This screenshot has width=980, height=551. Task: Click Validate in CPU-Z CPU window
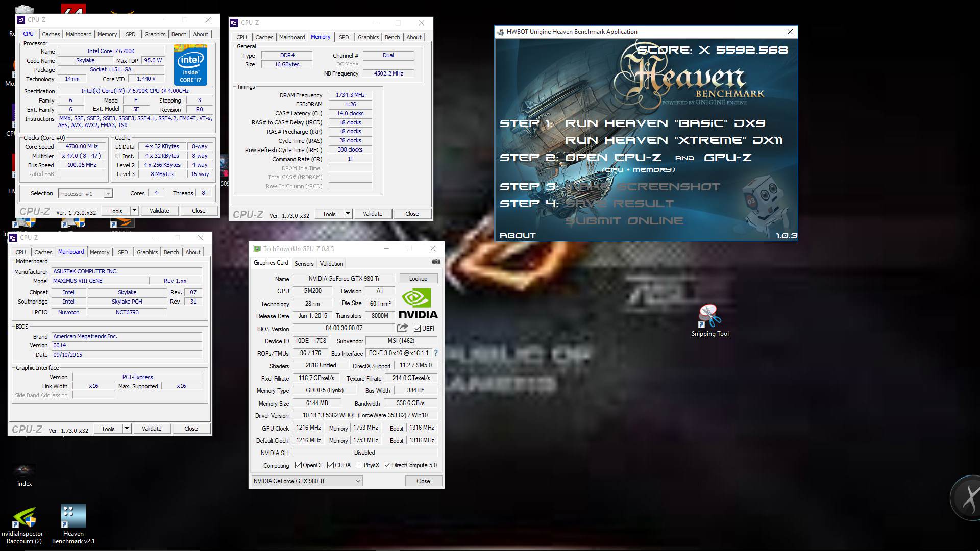coord(159,211)
